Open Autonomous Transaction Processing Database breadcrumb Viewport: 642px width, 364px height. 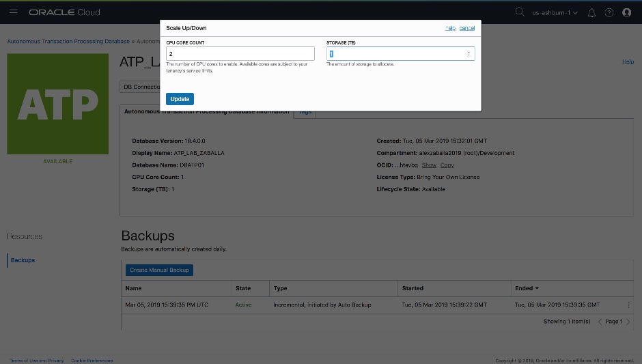click(x=68, y=42)
